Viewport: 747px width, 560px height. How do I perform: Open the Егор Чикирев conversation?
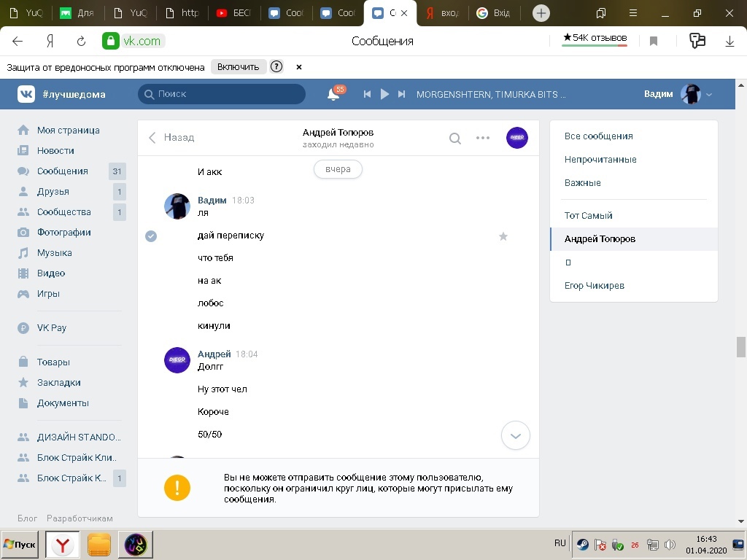[x=595, y=286]
